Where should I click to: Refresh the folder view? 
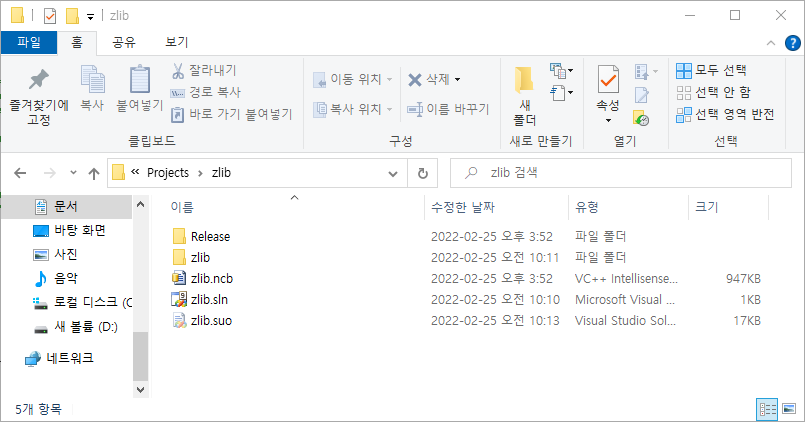coord(423,174)
